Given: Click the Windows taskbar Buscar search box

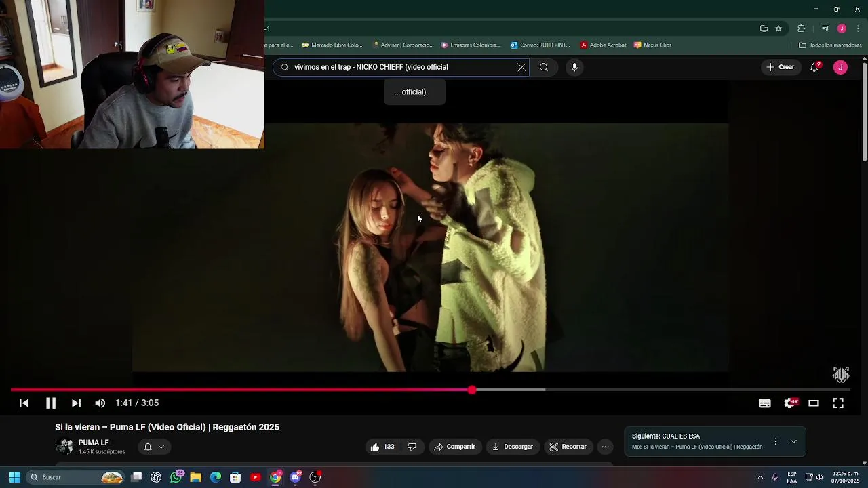Looking at the screenshot, I should tap(76, 477).
